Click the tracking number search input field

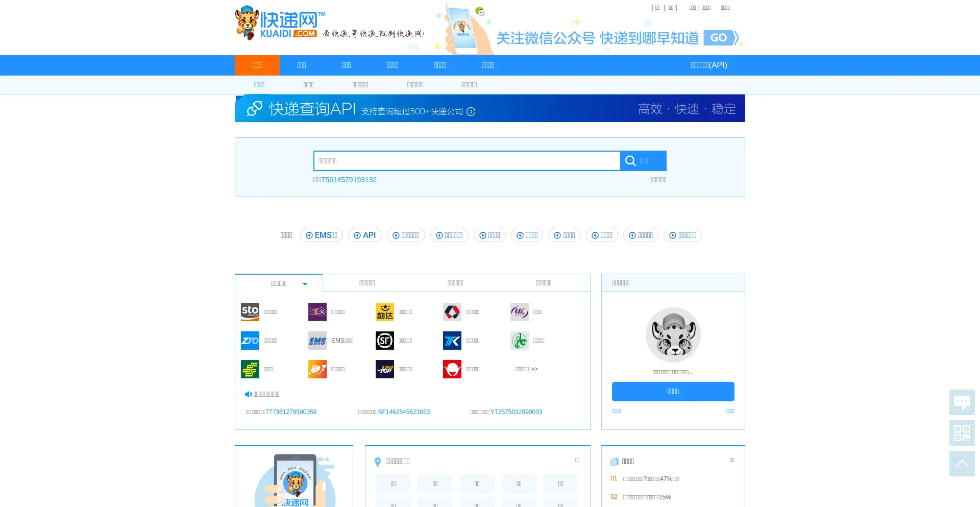467,161
